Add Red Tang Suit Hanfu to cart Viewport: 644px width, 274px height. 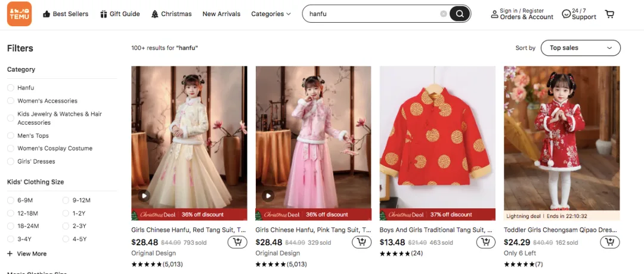point(237,242)
